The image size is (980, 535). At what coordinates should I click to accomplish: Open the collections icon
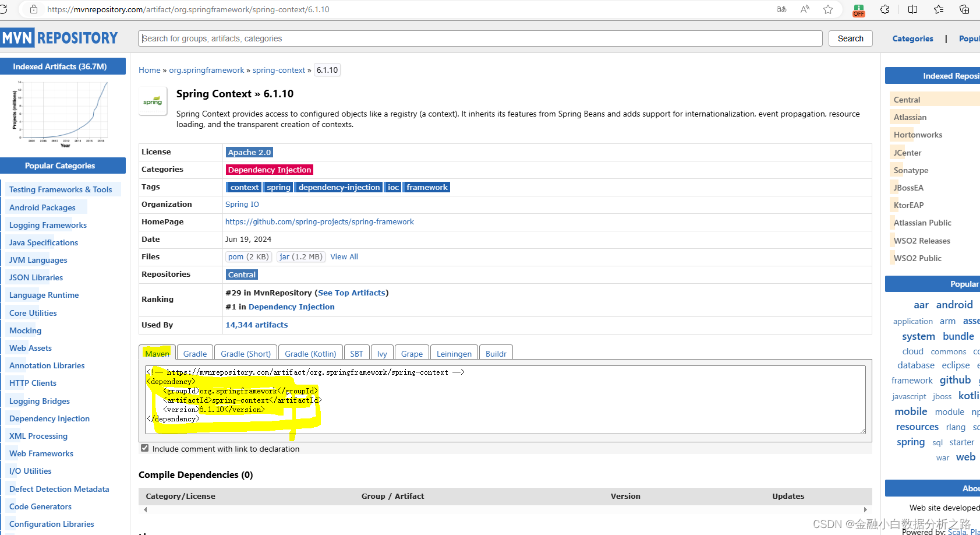[964, 9]
